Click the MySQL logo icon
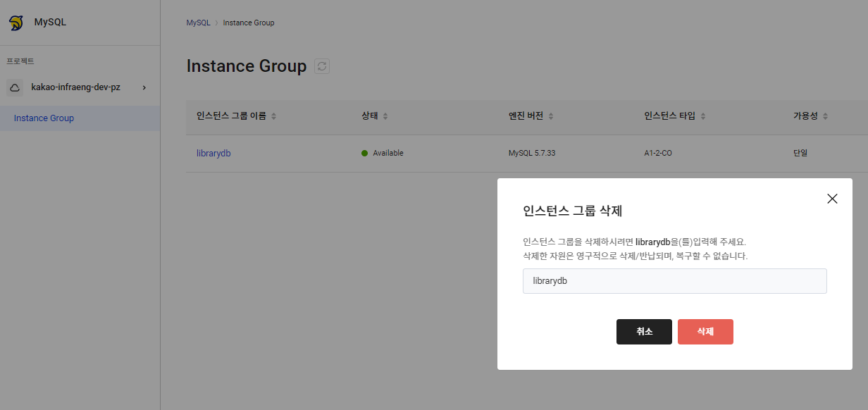The image size is (868, 410). click(15, 23)
